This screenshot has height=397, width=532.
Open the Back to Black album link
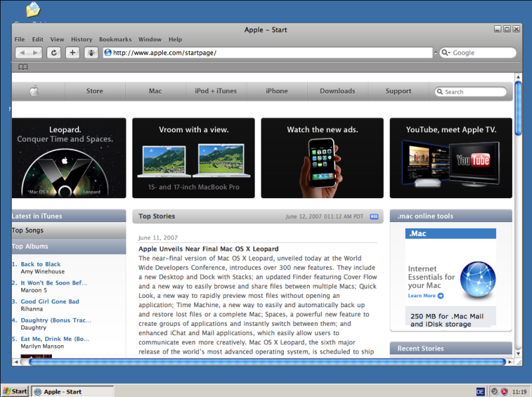[x=41, y=265]
